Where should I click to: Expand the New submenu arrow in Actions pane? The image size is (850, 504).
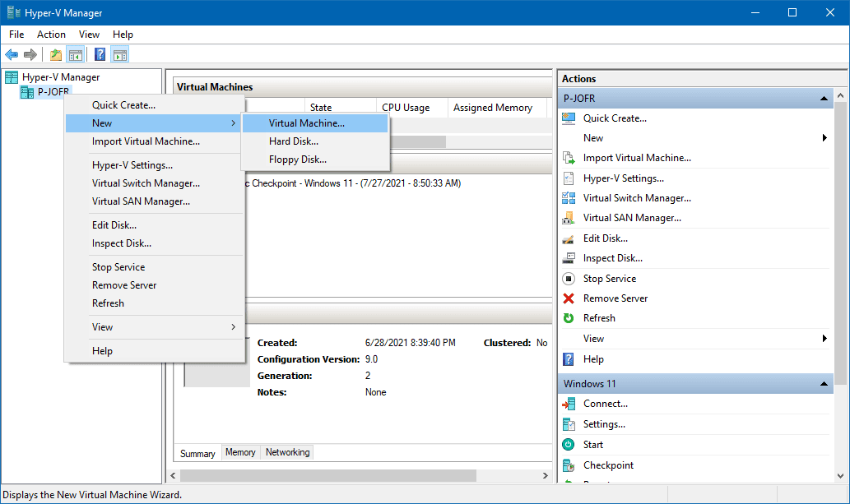point(824,138)
